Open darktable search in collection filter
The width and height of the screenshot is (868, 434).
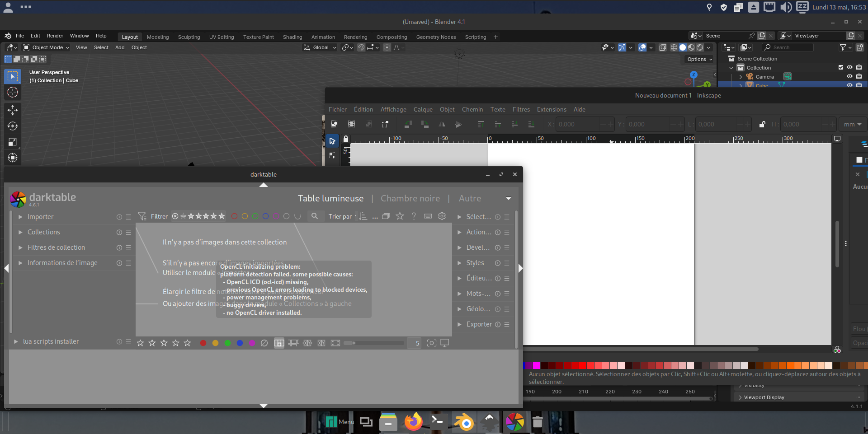coord(315,216)
